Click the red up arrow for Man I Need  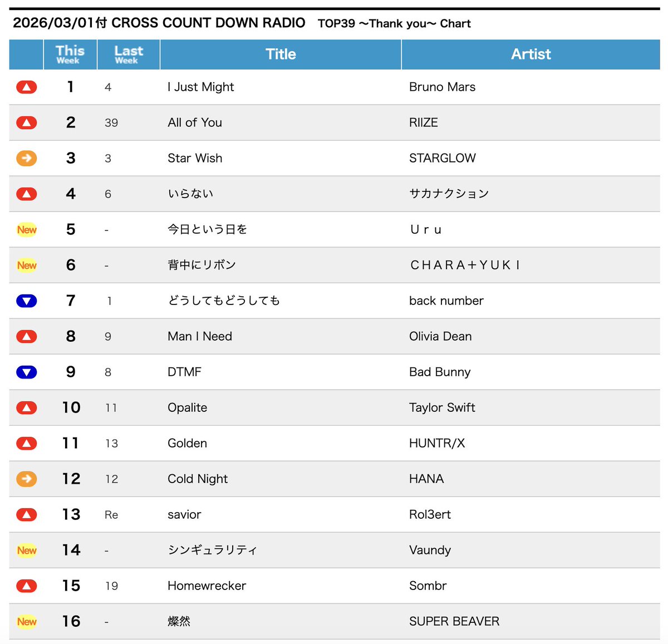(x=27, y=337)
